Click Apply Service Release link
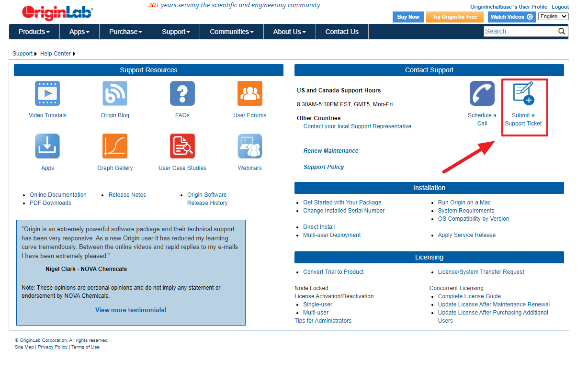588x372 pixels. (467, 235)
